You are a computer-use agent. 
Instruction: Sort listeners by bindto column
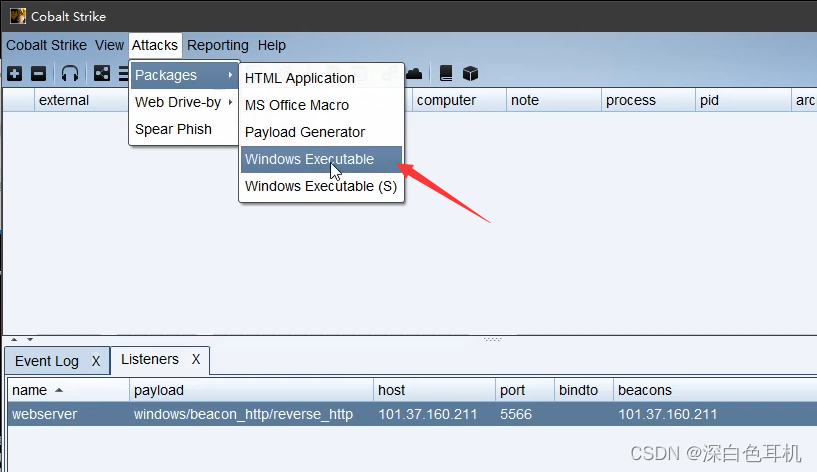coord(584,390)
